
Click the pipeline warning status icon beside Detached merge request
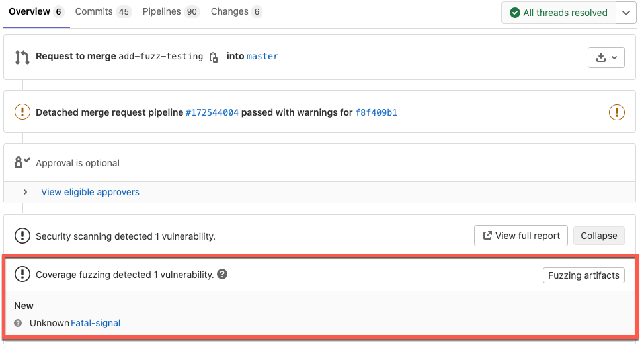(22, 112)
